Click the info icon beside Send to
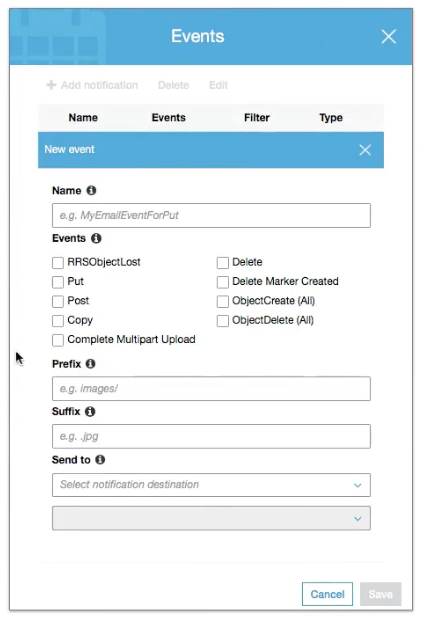429x631 pixels. (x=100, y=460)
